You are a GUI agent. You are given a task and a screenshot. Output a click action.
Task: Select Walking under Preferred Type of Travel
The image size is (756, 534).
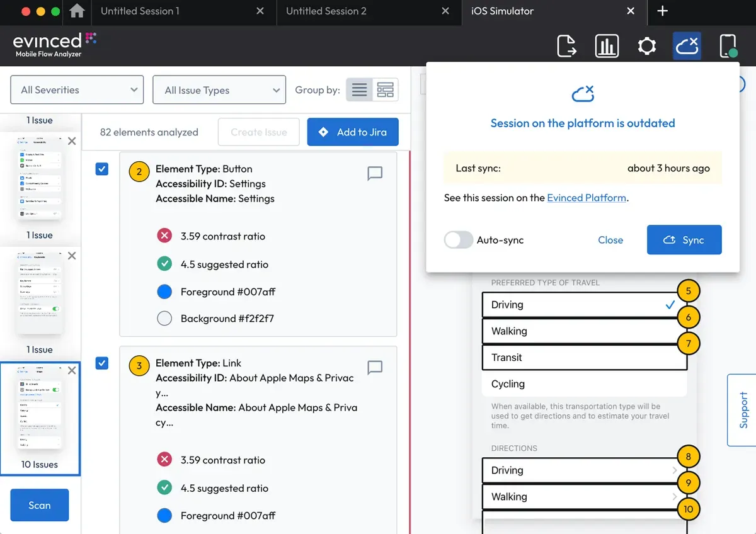point(584,331)
